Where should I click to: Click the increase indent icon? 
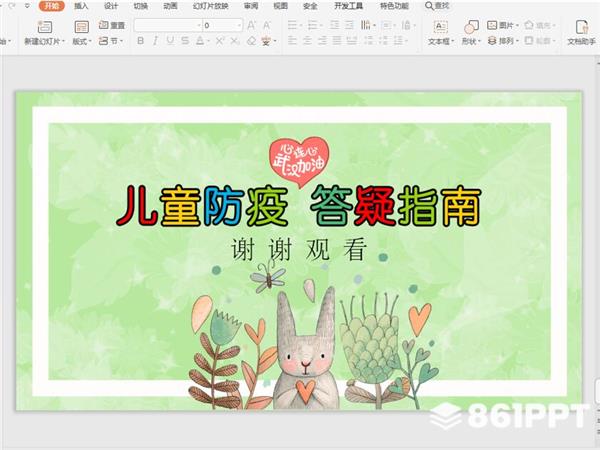(349, 25)
